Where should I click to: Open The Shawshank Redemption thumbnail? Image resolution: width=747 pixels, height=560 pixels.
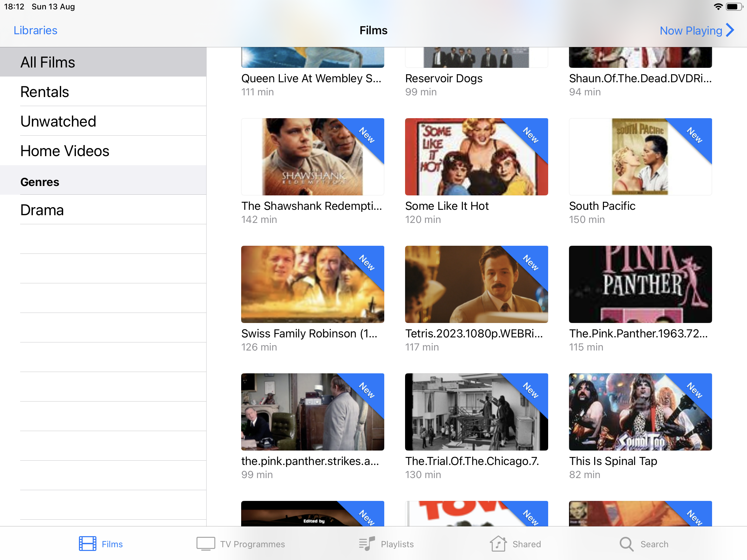(312, 157)
